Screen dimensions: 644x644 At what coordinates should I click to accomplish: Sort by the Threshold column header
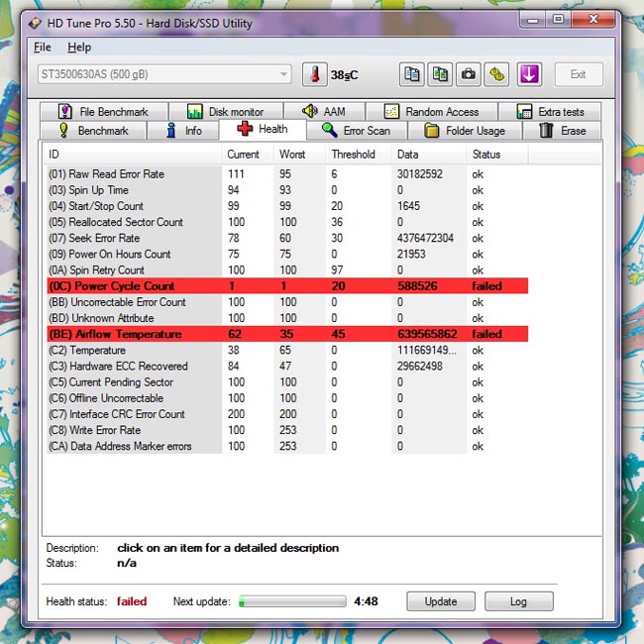coord(354,155)
